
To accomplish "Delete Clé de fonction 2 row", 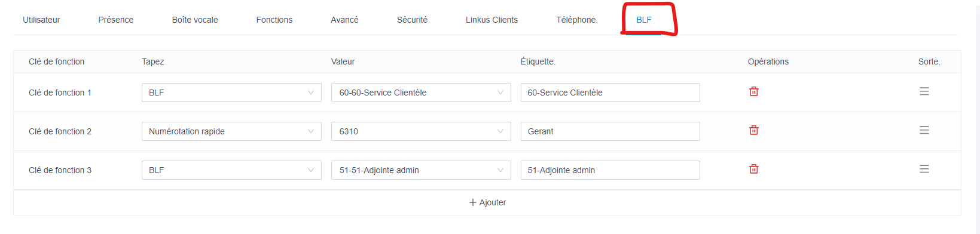I will point(754,130).
